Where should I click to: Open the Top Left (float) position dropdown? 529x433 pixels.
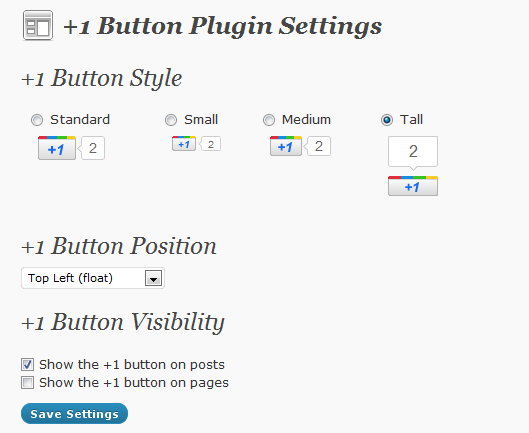tap(93, 278)
